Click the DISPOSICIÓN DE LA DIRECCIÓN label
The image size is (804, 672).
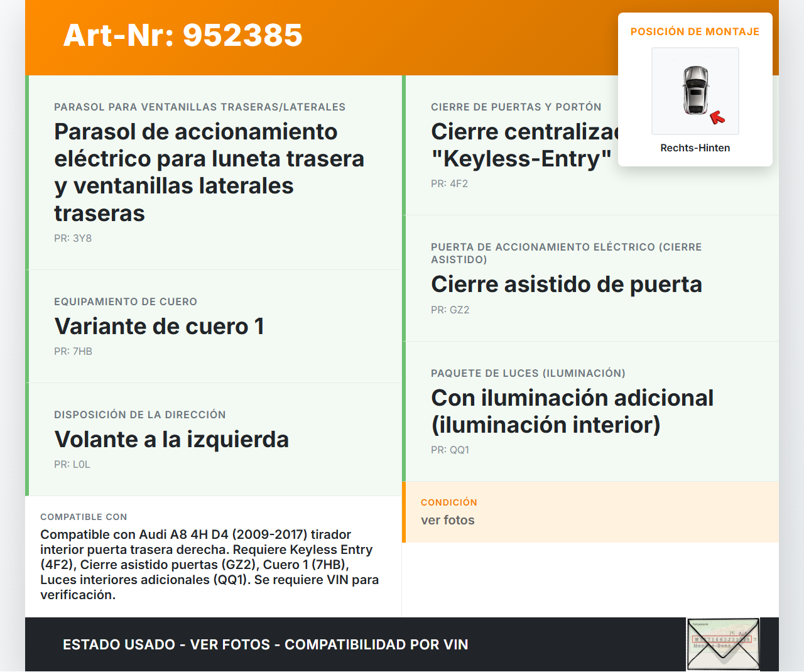(140, 415)
